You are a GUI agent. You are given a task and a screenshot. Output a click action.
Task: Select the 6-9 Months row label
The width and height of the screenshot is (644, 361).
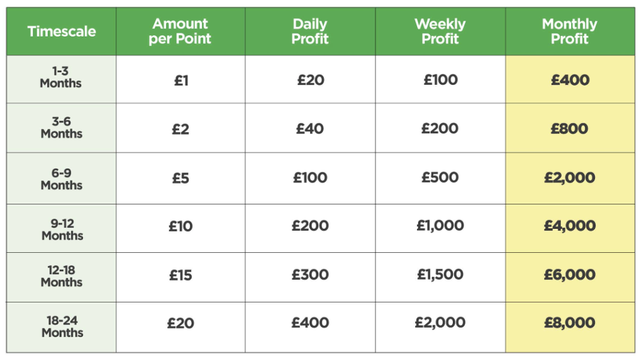click(61, 179)
